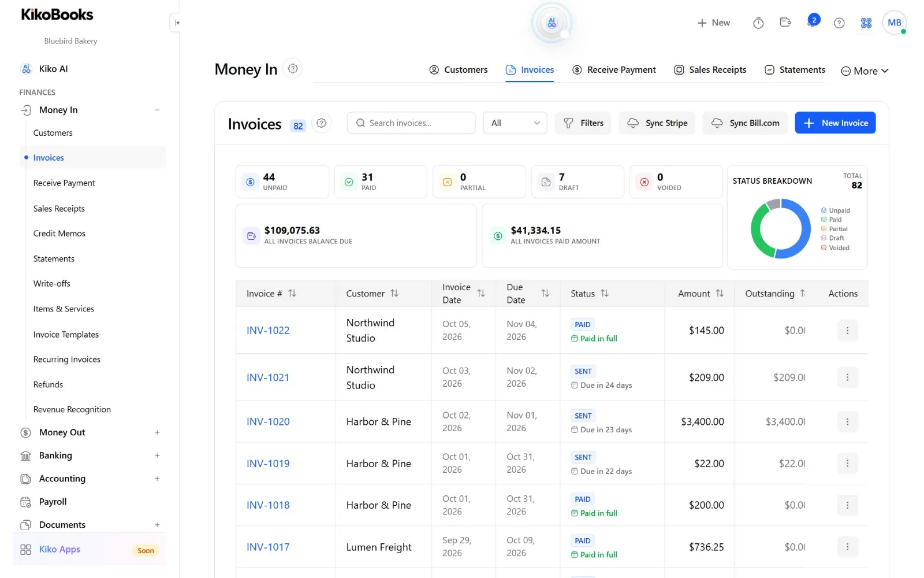Switch to the Customers tab
This screenshot has width=924, height=578.
459,70
